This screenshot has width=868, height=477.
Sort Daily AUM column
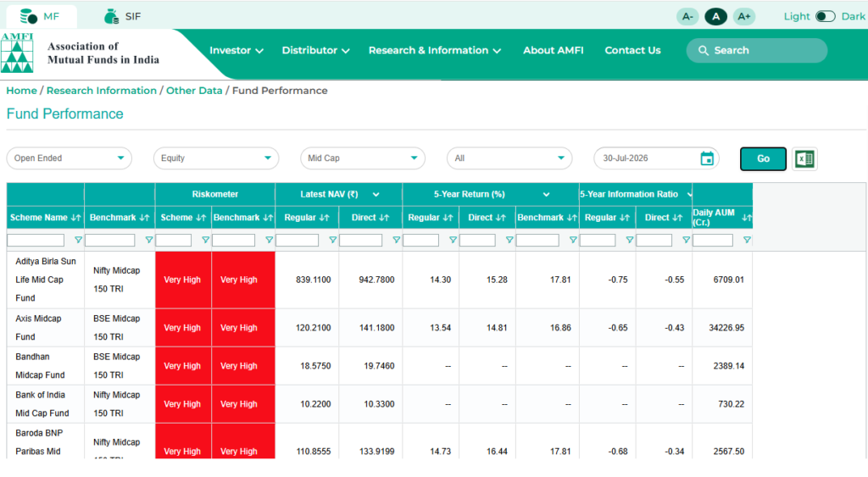747,218
